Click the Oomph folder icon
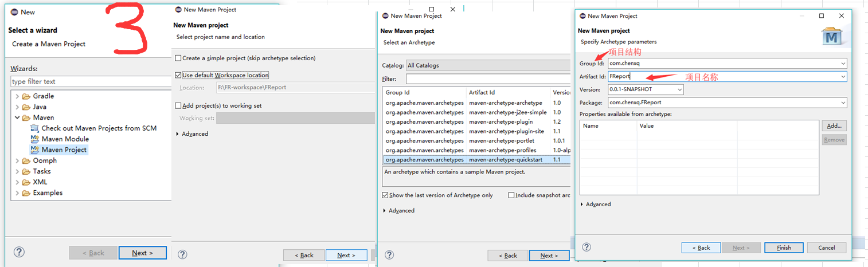The width and height of the screenshot is (868, 267). pos(26,161)
